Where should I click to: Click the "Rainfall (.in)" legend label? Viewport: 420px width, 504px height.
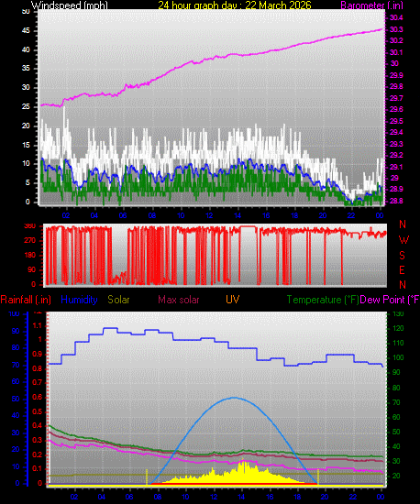[x=26, y=300]
